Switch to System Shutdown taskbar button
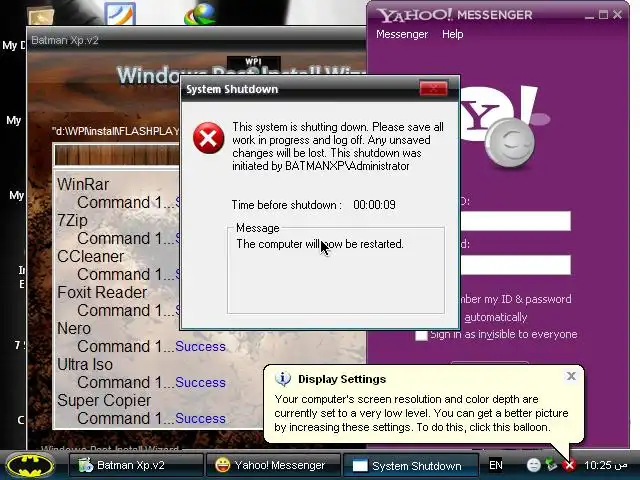The image size is (640, 480). coord(410,465)
